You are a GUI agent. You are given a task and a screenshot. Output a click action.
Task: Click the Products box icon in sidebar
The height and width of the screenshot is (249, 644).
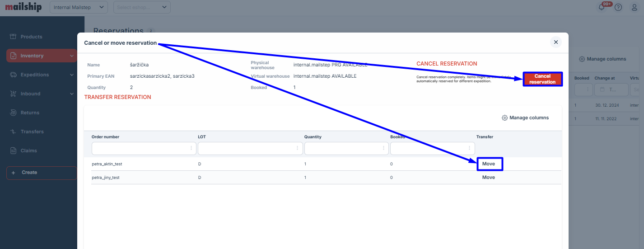(x=13, y=37)
